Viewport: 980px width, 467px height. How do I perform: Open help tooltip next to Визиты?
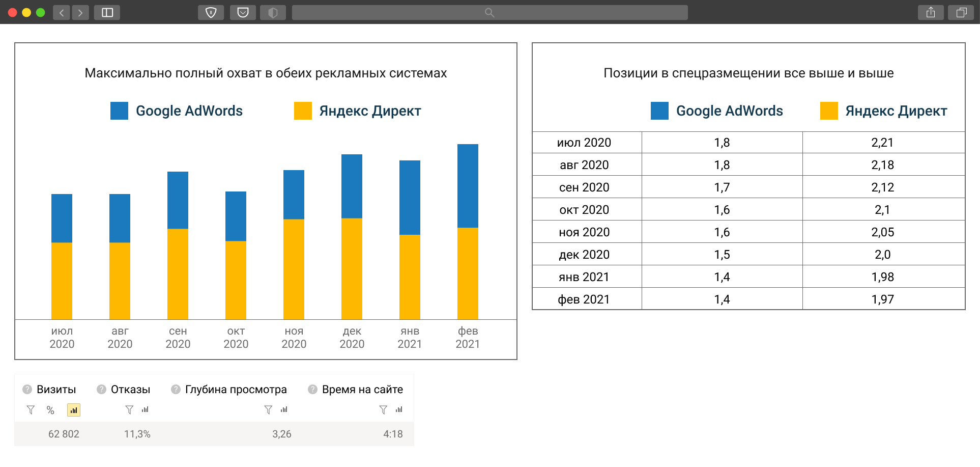(x=27, y=390)
